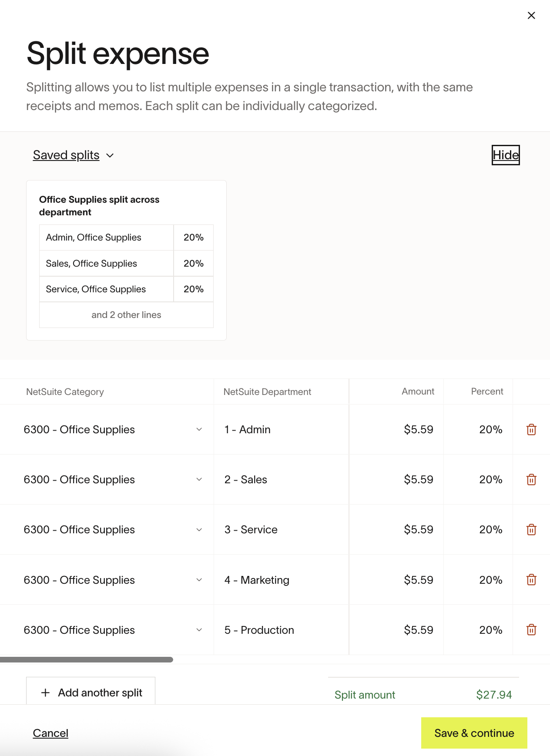
Task: Click plus icon to add another split
Action: 45,692
